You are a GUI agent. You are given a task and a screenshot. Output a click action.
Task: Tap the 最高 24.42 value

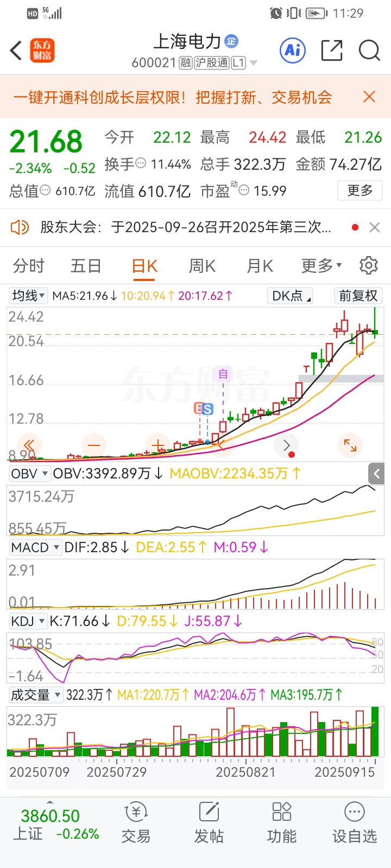point(268,137)
